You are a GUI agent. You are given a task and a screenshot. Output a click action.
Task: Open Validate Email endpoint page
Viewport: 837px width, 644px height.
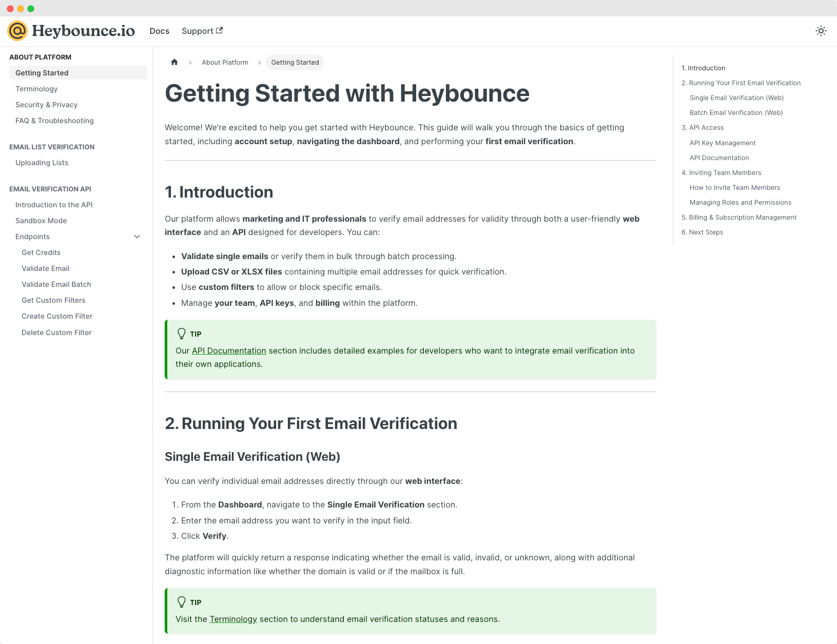tap(45, 268)
